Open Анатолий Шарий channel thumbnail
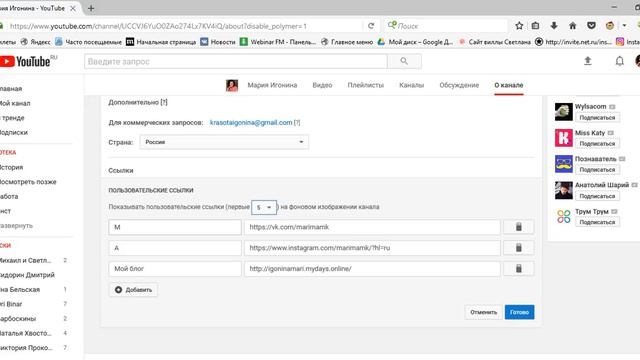The height and width of the screenshot is (360, 640). click(x=564, y=190)
